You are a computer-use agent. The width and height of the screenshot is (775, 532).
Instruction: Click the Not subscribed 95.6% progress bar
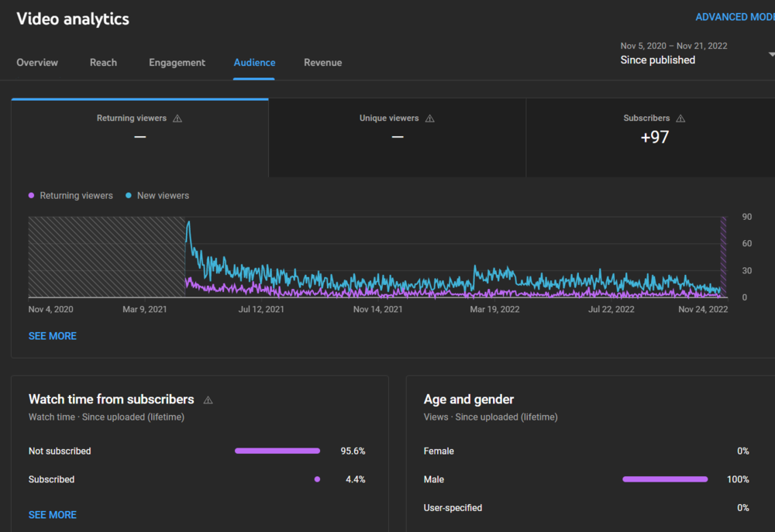coord(277,451)
